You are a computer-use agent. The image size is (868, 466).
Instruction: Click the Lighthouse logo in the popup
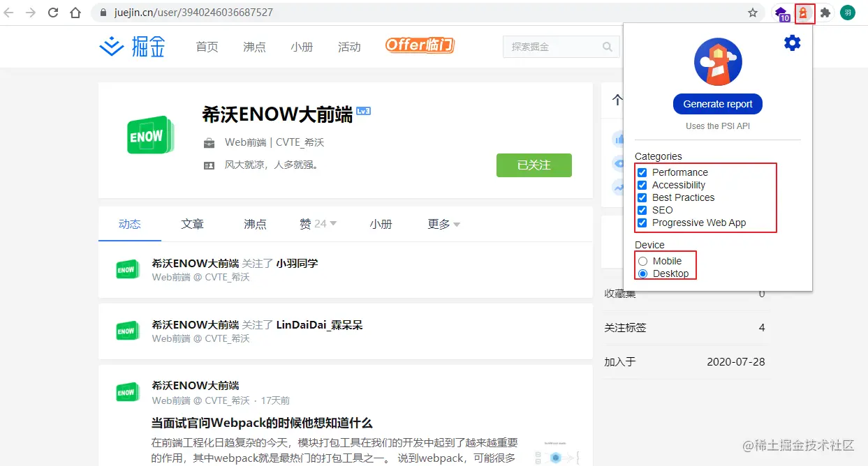coord(718,62)
